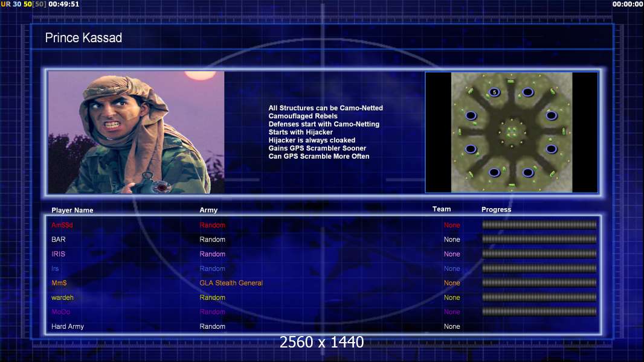
Task: Click the Prince Kassad general portrait
Action: pos(136,132)
